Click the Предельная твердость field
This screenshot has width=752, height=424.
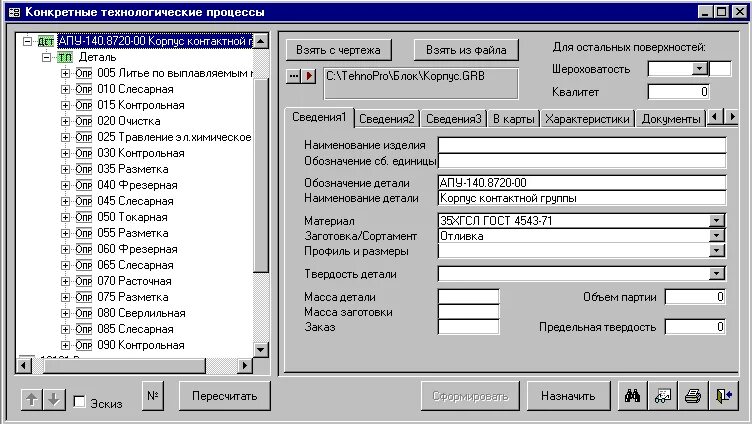pyautogui.click(x=695, y=327)
